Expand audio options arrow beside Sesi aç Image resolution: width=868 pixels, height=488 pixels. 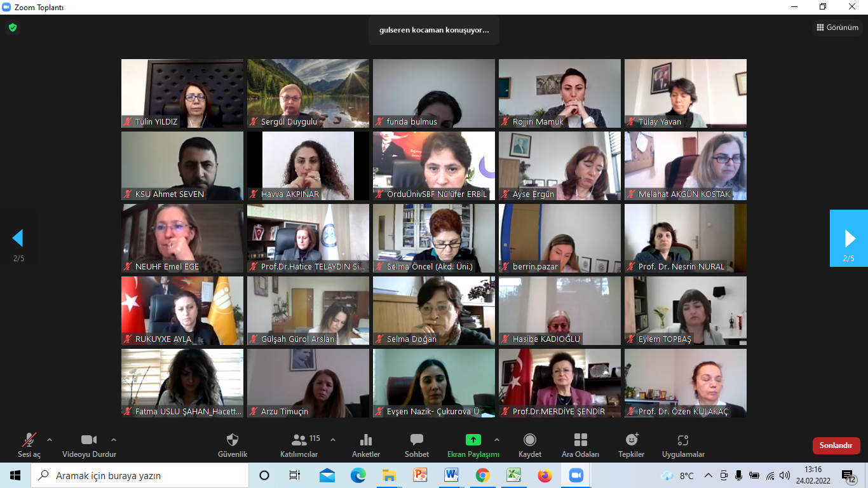click(50, 440)
